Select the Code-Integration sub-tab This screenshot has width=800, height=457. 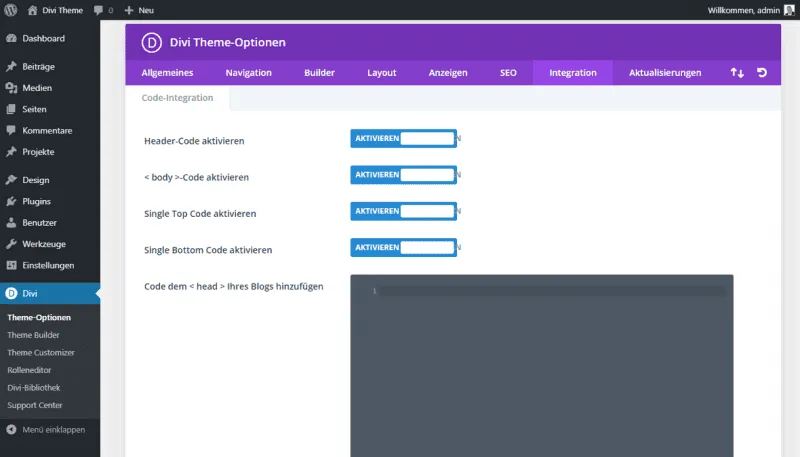point(178,97)
